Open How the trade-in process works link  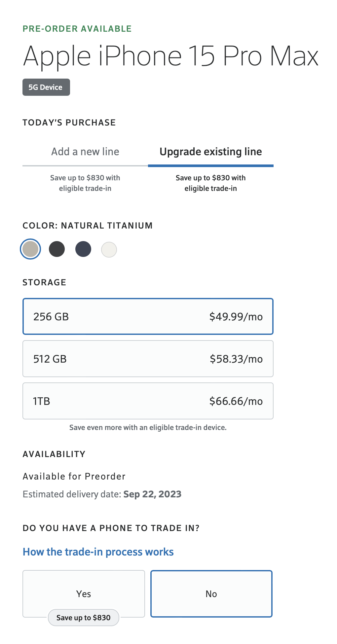(x=98, y=552)
